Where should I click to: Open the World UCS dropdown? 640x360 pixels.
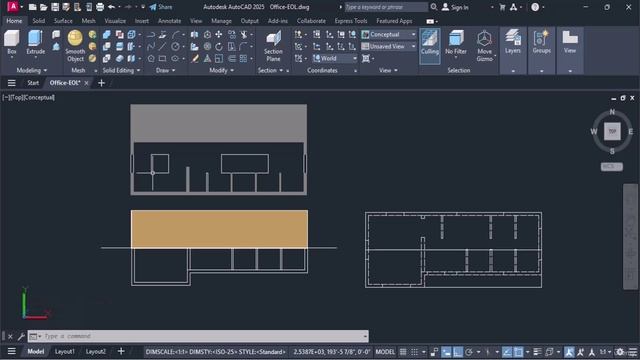[335, 58]
